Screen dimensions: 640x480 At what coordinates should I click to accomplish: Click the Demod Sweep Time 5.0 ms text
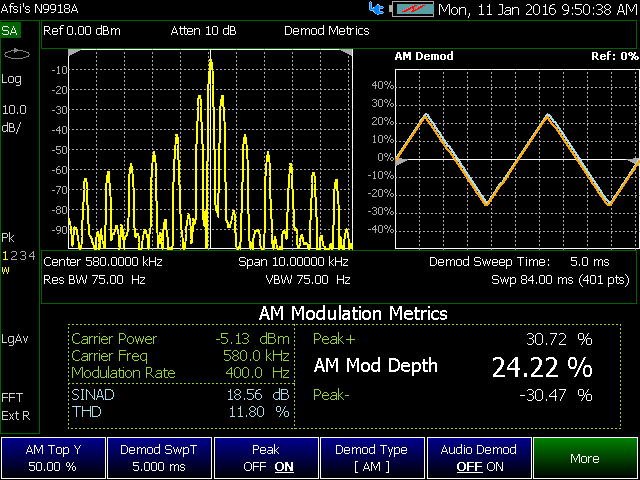tap(519, 262)
